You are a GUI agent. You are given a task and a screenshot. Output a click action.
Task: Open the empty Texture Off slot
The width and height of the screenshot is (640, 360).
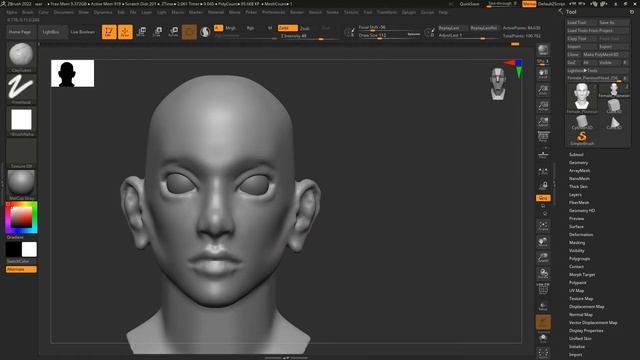pos(21,153)
